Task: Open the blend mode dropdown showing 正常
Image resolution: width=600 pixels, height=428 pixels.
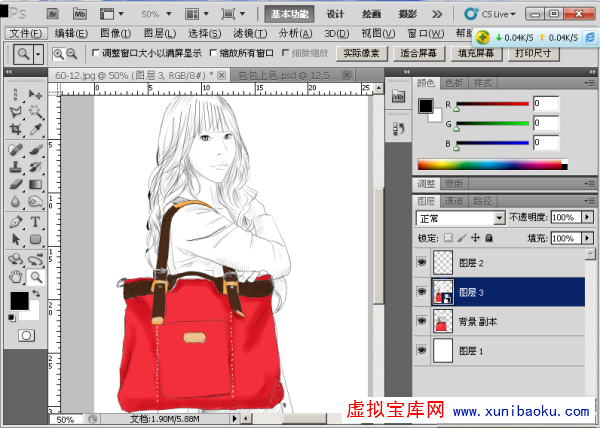Action: point(460,217)
